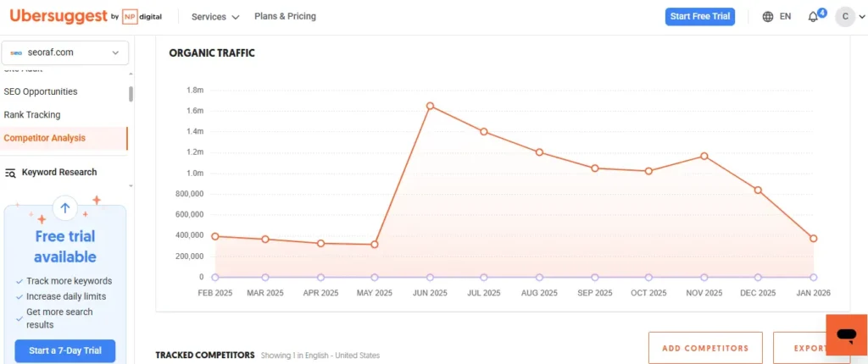Click the sidebar scrollbar thumb
Image resolution: width=868 pixels, height=364 pixels.
131,93
